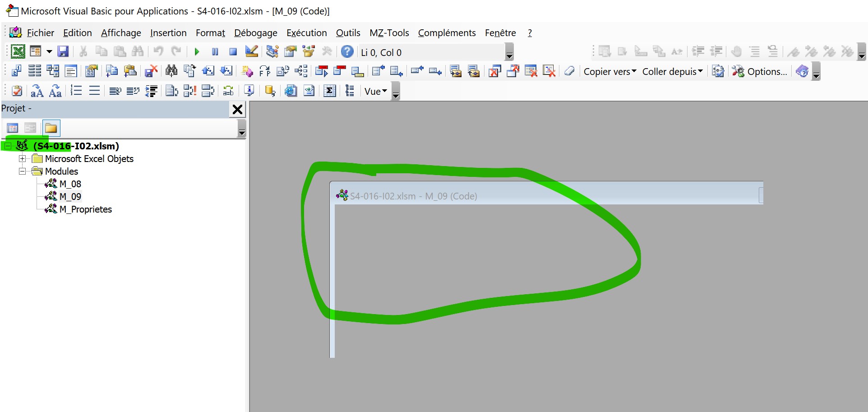Click the MZ-Tools Sort Procedures aA icon
The image size is (868, 412).
pyautogui.click(x=37, y=91)
